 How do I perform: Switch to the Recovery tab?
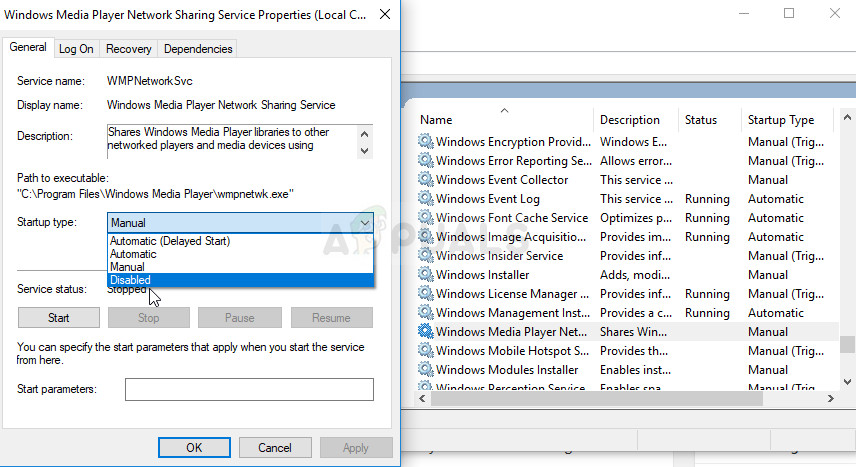point(129,48)
